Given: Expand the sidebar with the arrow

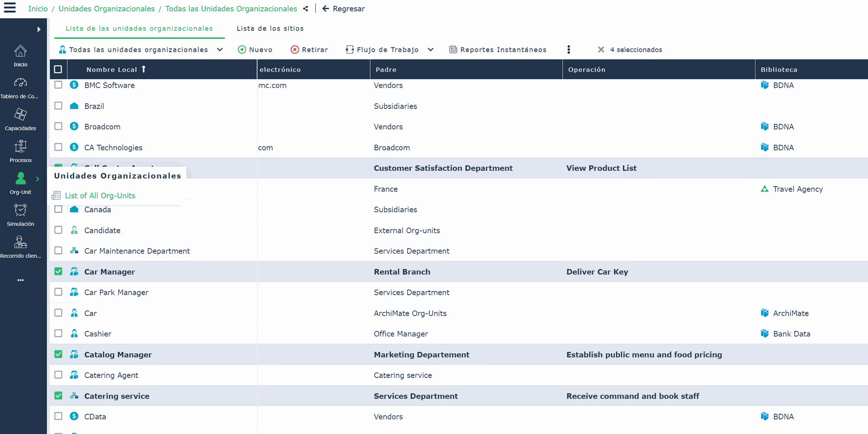Looking at the screenshot, I should click(x=39, y=29).
